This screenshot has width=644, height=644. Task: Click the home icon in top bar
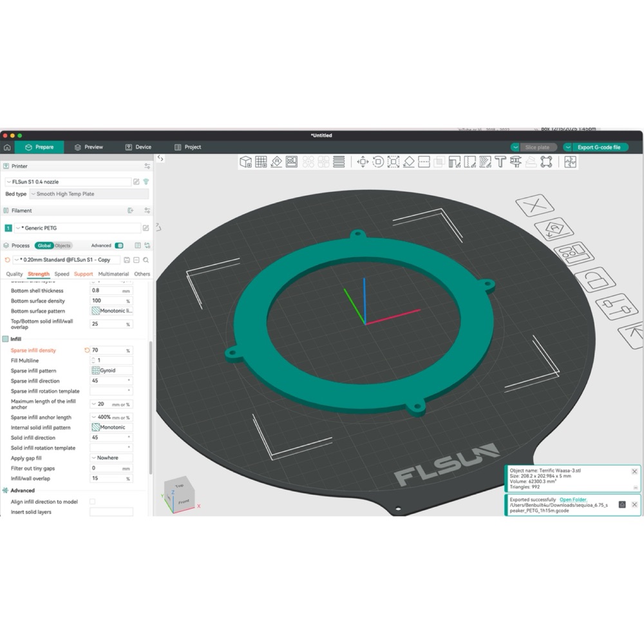7,147
